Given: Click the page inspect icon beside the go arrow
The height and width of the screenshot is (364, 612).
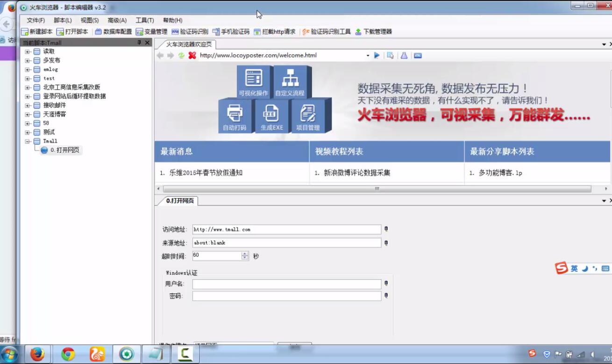Looking at the screenshot, I should pyautogui.click(x=390, y=55).
